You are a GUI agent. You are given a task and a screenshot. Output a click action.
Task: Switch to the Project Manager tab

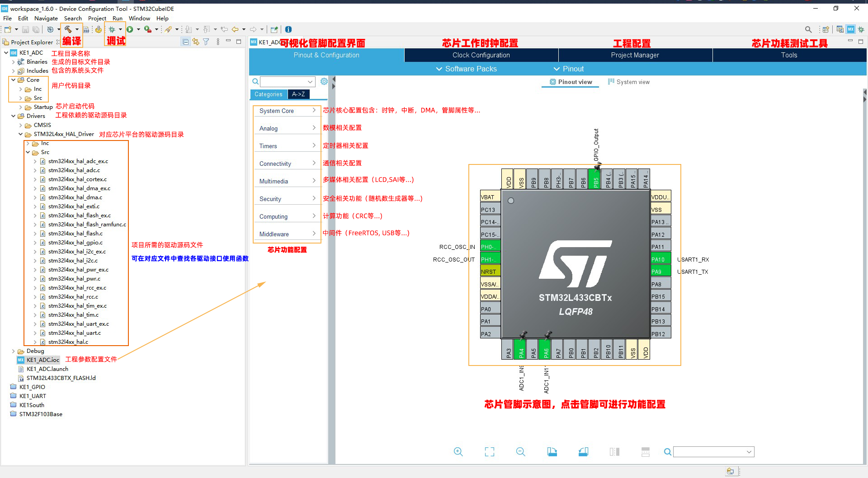(x=635, y=55)
